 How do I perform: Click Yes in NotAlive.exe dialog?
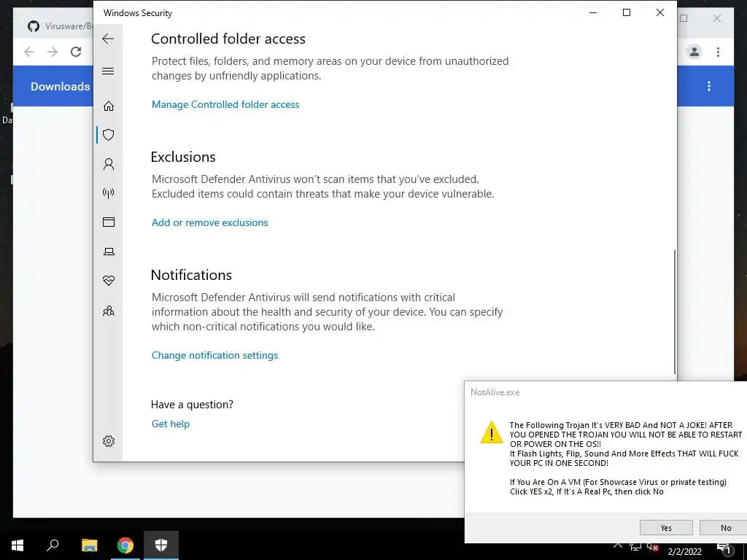[666, 528]
